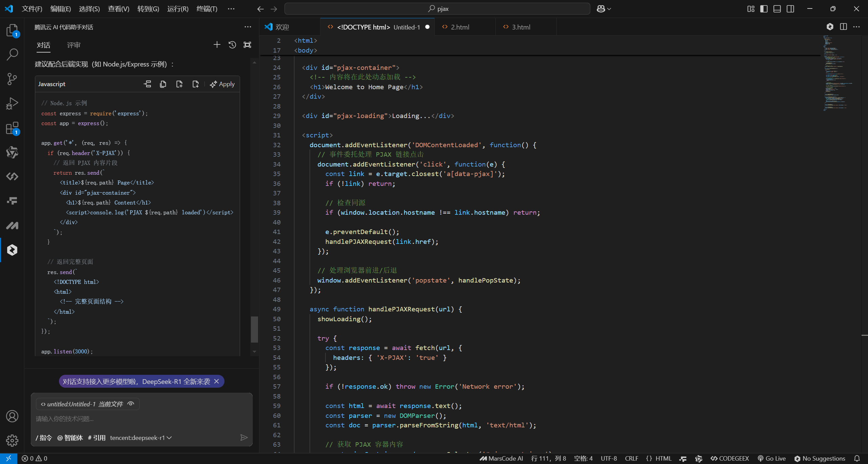Click the notifications bell in status bar
Viewport: 868px width, 464px height.
pyautogui.click(x=857, y=459)
